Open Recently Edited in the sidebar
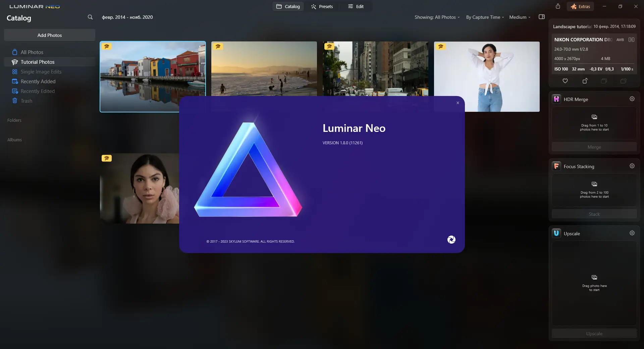 50,91
